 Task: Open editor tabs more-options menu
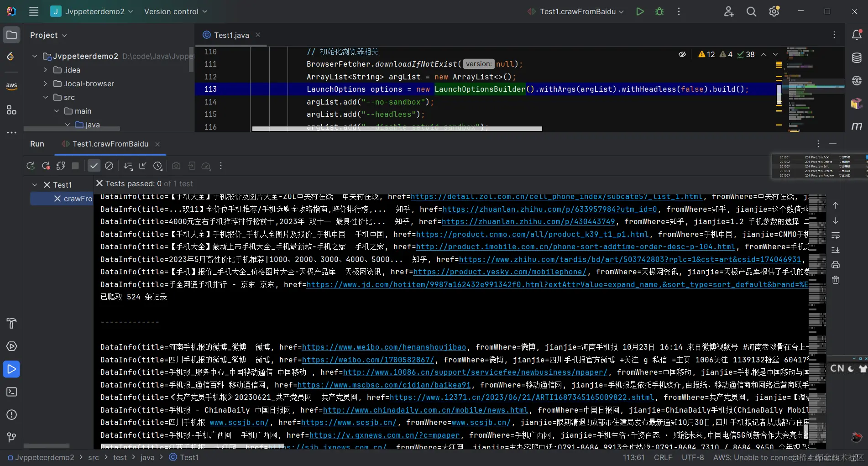tap(834, 35)
